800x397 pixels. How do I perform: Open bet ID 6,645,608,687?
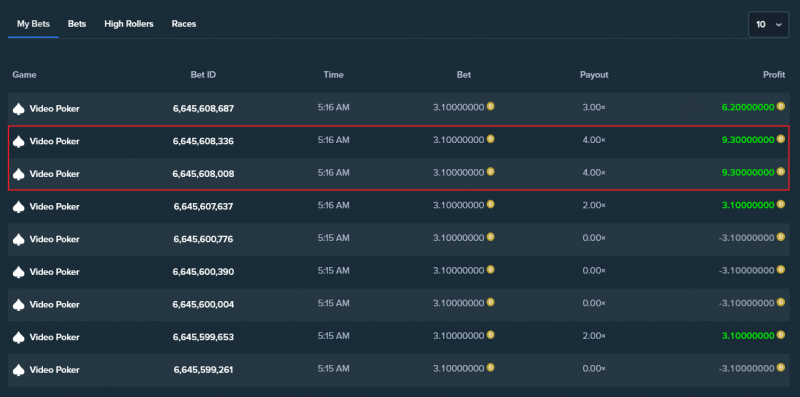[x=204, y=109]
